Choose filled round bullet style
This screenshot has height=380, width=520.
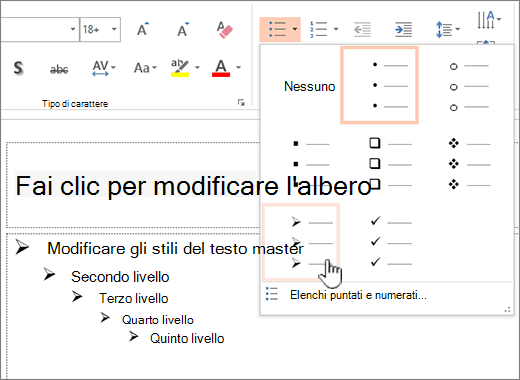tap(379, 85)
